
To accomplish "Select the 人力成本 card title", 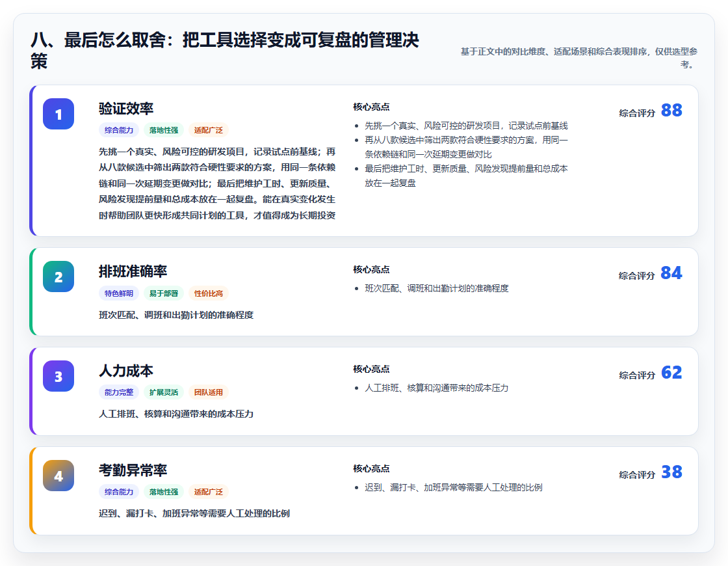I will point(126,370).
